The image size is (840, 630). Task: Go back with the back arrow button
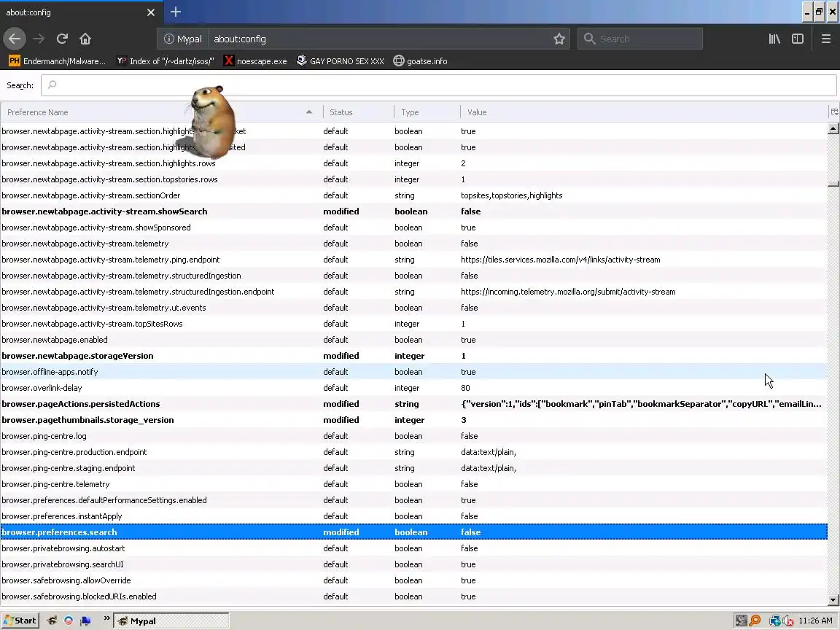click(15, 39)
